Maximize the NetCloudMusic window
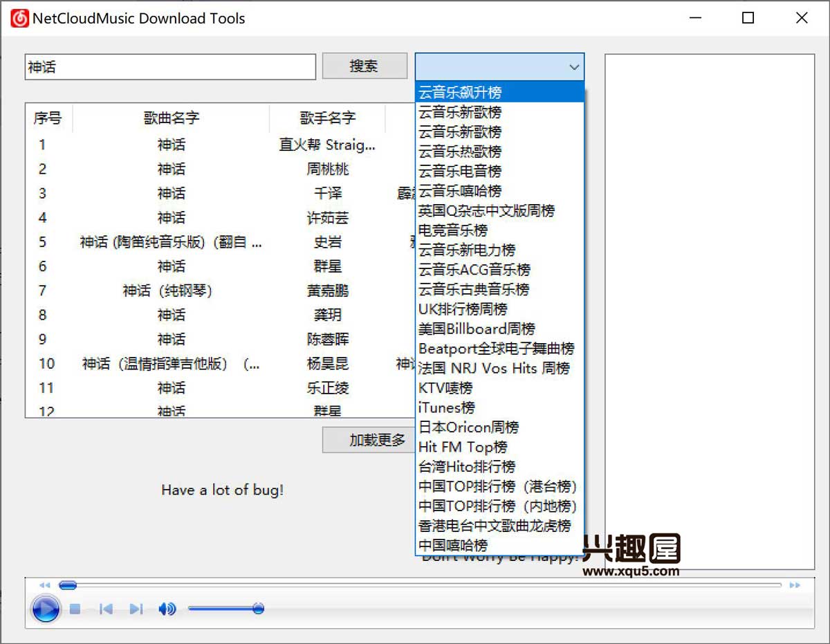Viewport: 830px width, 644px height. [x=748, y=18]
